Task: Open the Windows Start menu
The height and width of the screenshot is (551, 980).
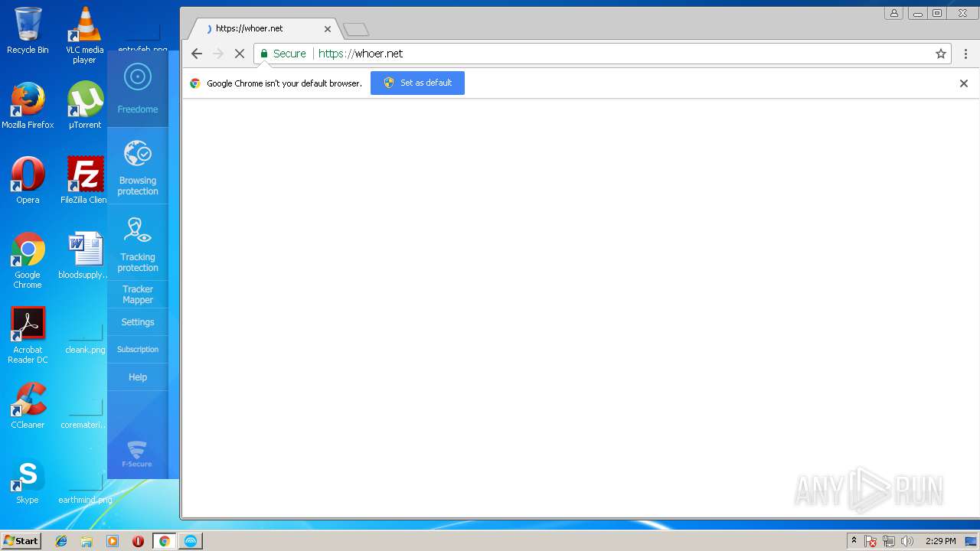Action: pyautogui.click(x=21, y=541)
